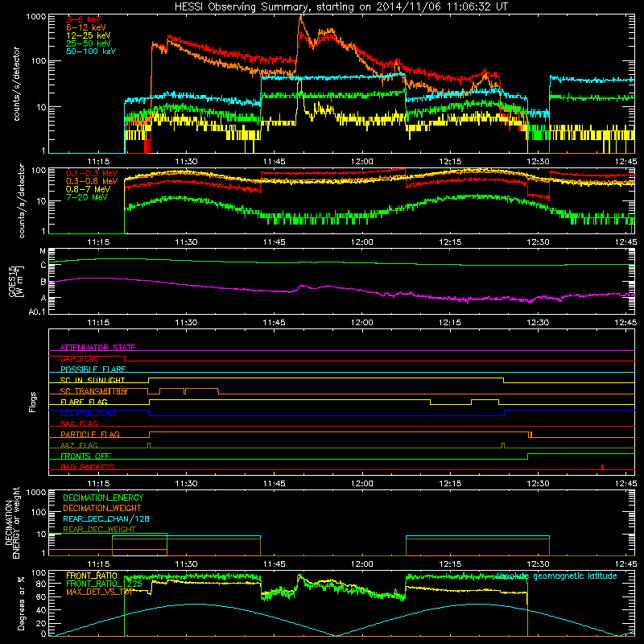The width and height of the screenshot is (644, 644).
Task: Select the FLARE_FLAG label
Action: coord(84,402)
